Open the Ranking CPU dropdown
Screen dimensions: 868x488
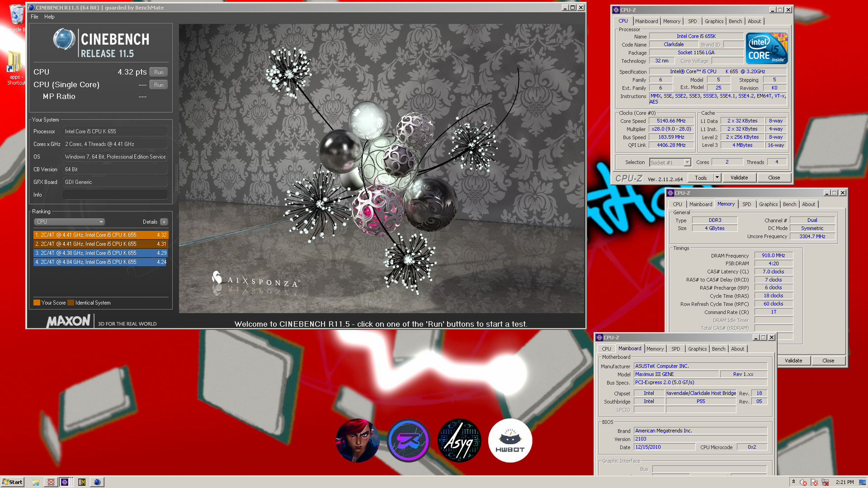click(x=70, y=222)
